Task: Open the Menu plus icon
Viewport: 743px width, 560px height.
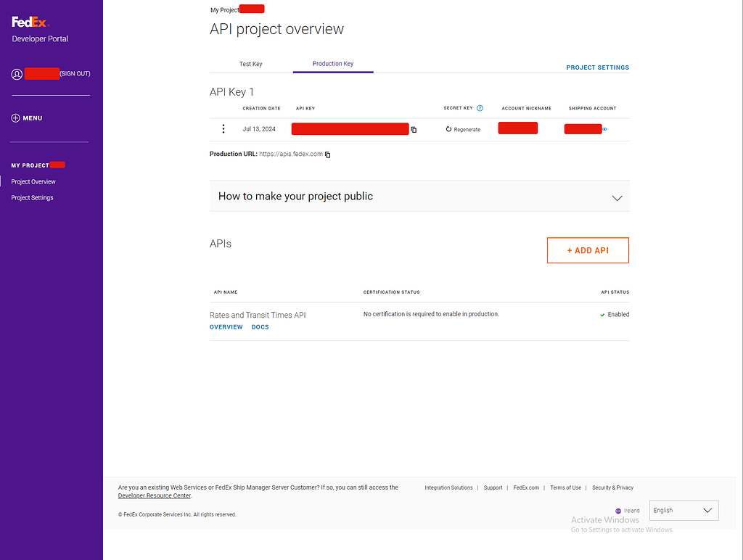Action: 15,118
